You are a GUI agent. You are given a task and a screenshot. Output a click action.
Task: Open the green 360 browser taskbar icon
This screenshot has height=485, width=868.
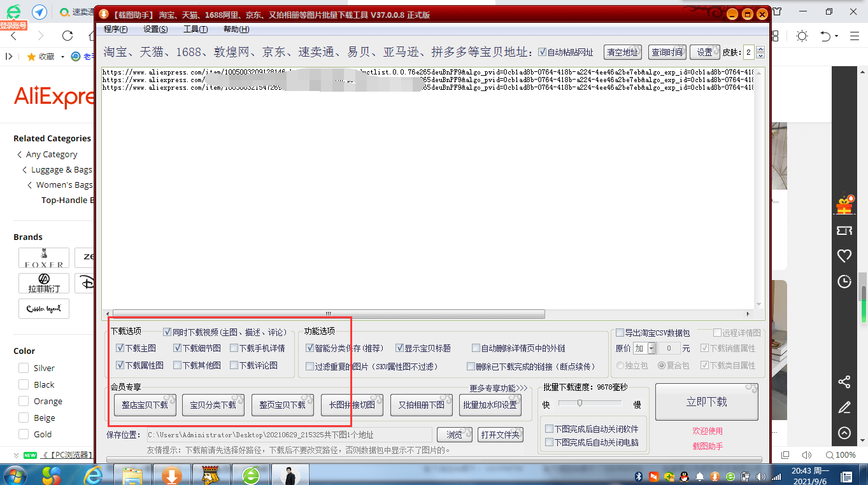pos(252,475)
